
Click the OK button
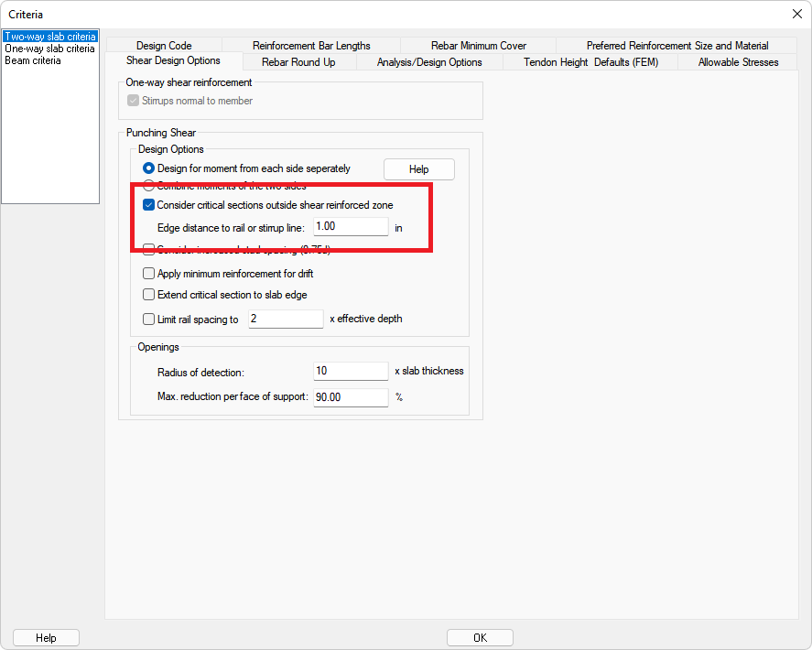[480, 638]
